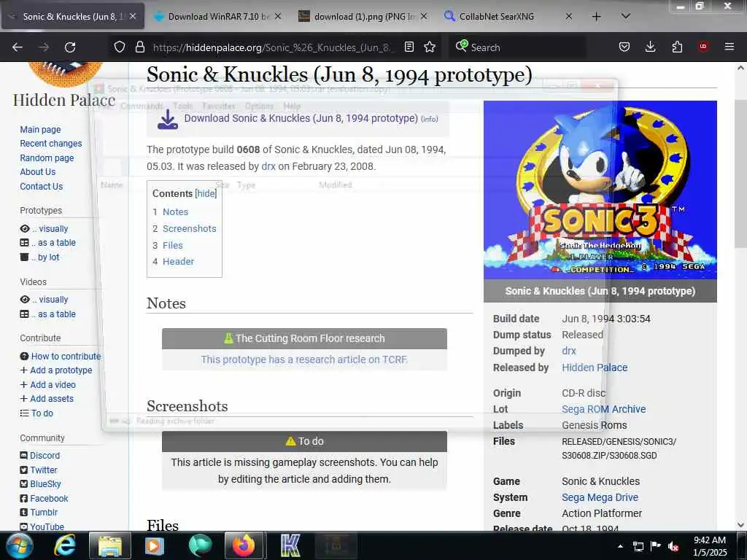The width and height of the screenshot is (747, 560).
Task: Jump to Notes section in Contents
Action: pyautogui.click(x=175, y=212)
